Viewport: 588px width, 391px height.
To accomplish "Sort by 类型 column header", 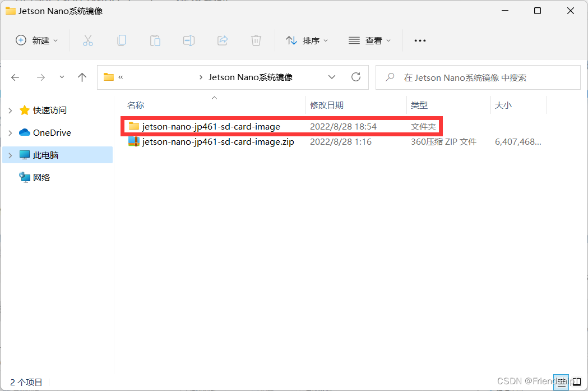I will 419,105.
